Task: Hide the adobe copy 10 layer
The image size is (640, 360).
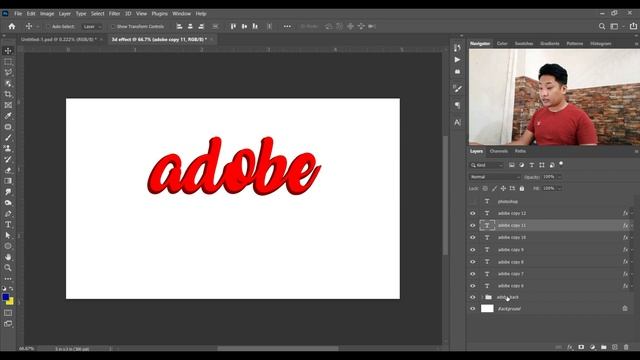Action: 473,238
